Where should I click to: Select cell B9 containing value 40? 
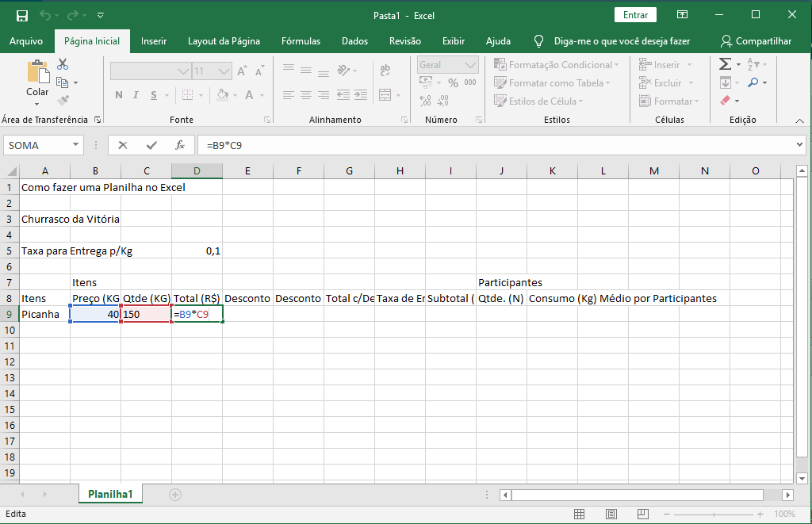95,314
